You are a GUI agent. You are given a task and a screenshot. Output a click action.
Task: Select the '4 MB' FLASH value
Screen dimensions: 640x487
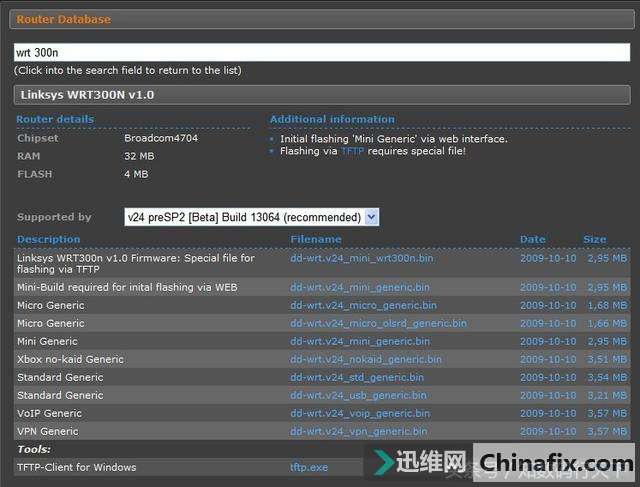tap(136, 174)
